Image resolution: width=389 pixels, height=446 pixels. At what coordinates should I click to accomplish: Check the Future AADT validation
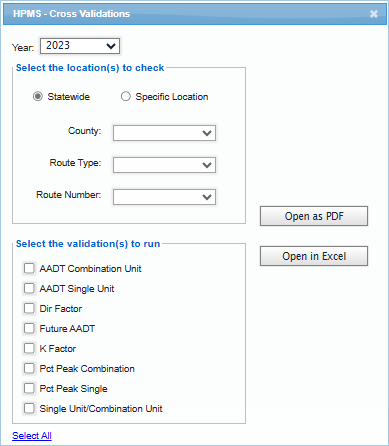pos(29,328)
